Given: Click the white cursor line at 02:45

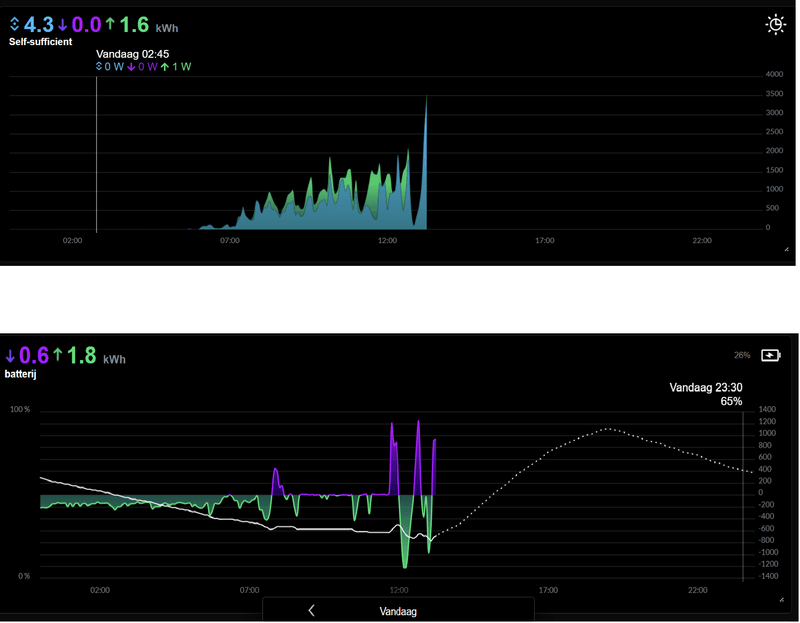Looking at the screenshot, I should pyautogui.click(x=96, y=154).
